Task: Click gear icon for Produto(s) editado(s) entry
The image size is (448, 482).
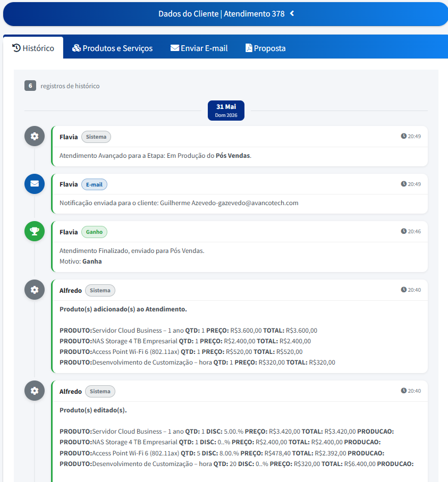Action: [x=35, y=391]
